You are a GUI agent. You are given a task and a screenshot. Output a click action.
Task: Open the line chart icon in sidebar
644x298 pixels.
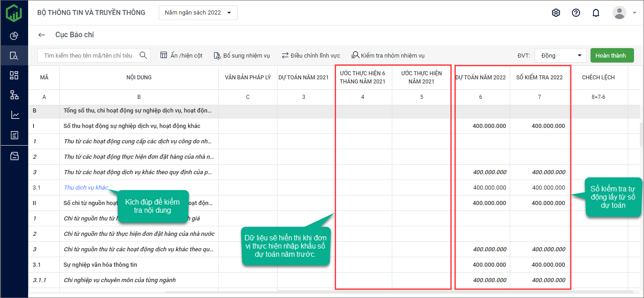tap(14, 115)
